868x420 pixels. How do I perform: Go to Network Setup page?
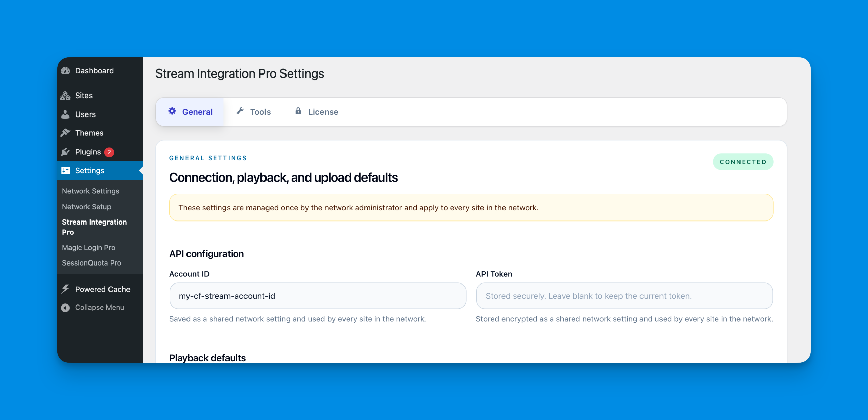(86, 207)
